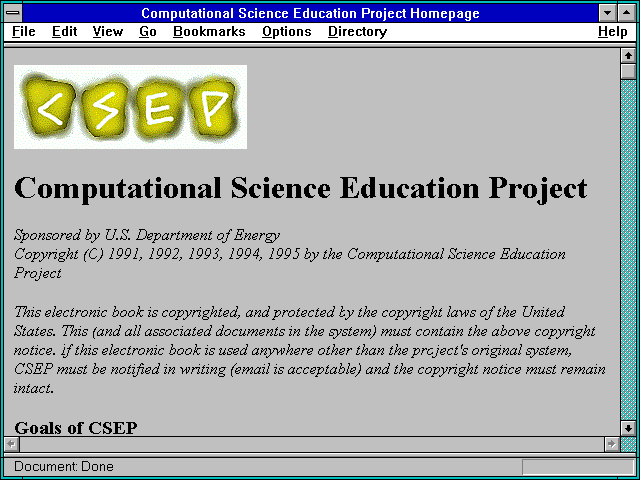
Task: Click the vertical scrollbar down arrow
Action: point(628,428)
